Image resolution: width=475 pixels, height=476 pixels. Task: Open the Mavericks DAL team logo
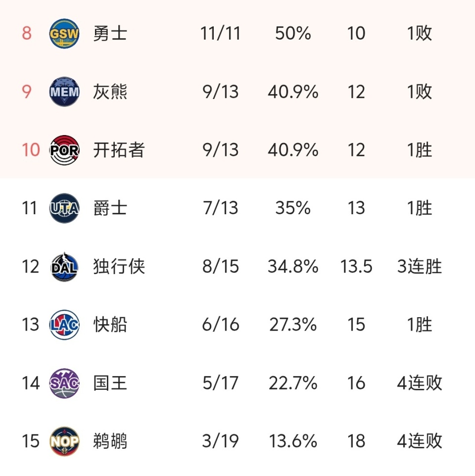click(x=64, y=267)
